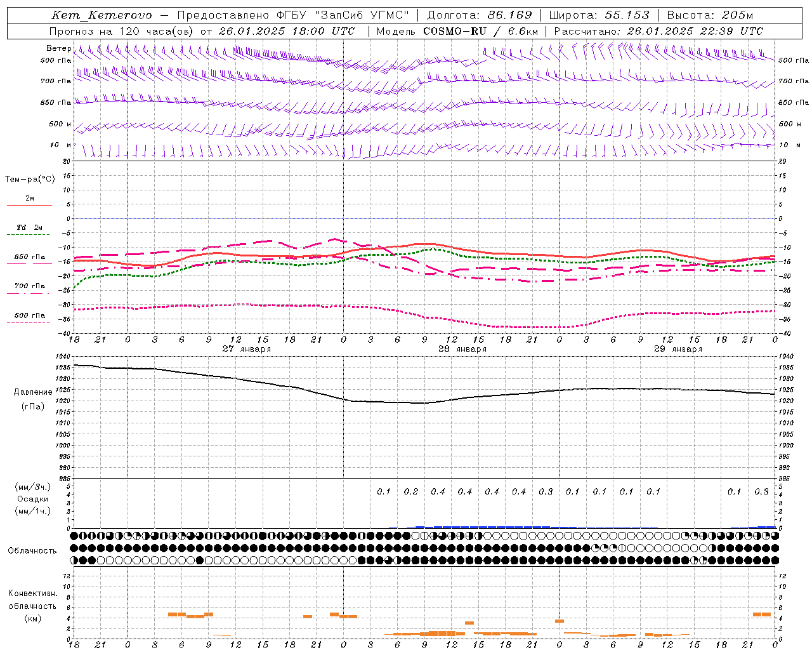Click the '2м' temperature legend label
This screenshot has height=650, width=812.
point(30,199)
